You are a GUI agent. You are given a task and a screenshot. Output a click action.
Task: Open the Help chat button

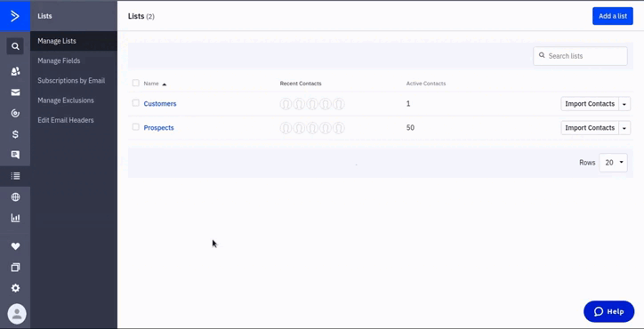click(x=608, y=311)
